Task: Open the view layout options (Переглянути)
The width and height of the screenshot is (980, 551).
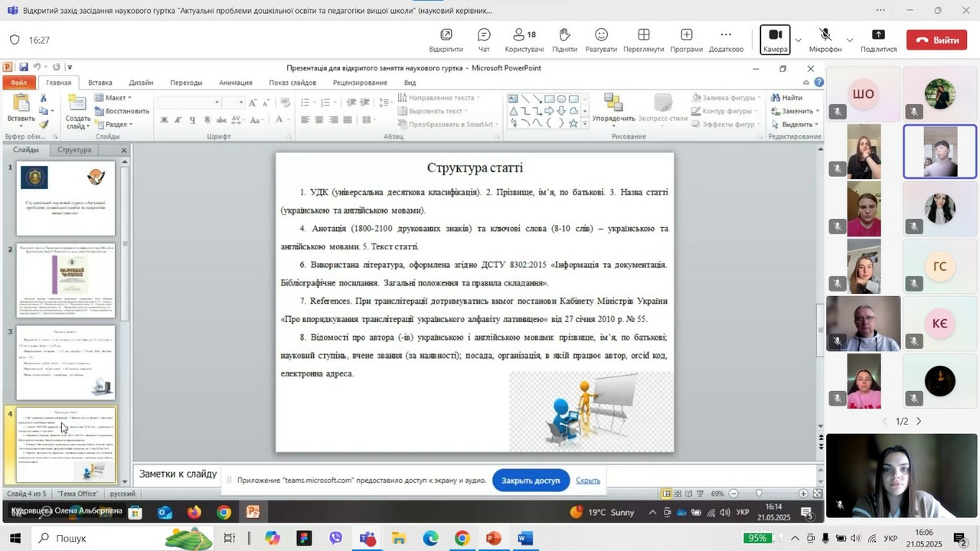Action: [x=644, y=40]
